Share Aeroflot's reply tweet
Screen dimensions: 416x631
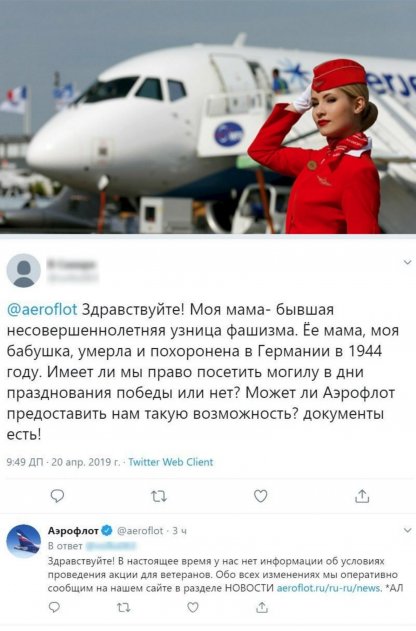pos(262,607)
